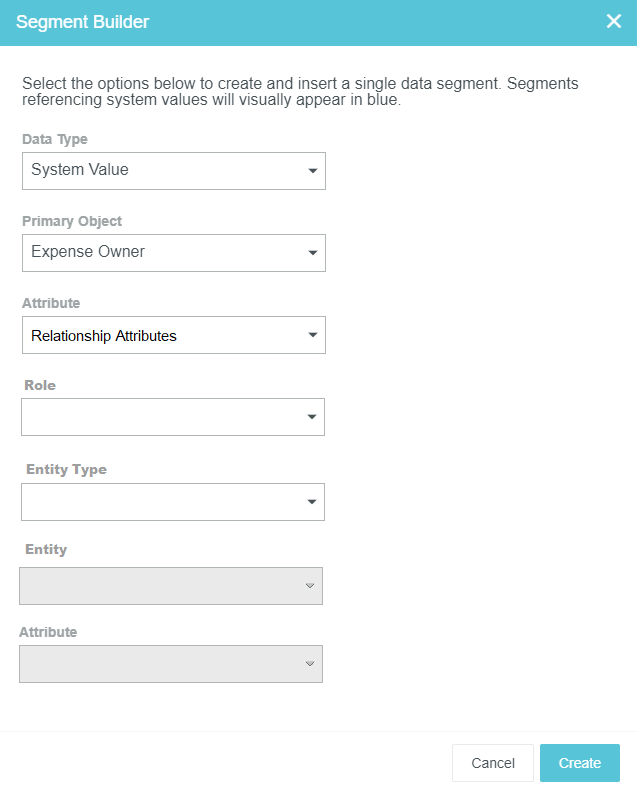Viewport: 637px width, 789px height.
Task: Click the Data Type dropdown arrow
Action: 313,171
